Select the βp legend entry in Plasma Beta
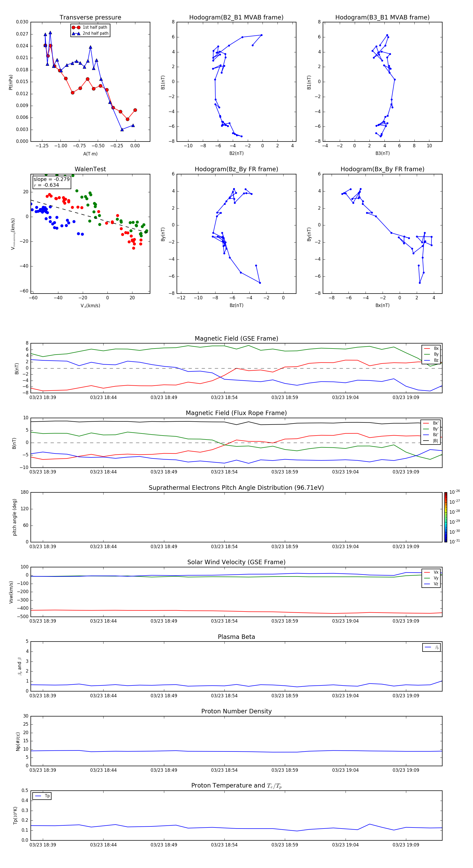The height and width of the screenshot is (868, 473). [x=431, y=647]
